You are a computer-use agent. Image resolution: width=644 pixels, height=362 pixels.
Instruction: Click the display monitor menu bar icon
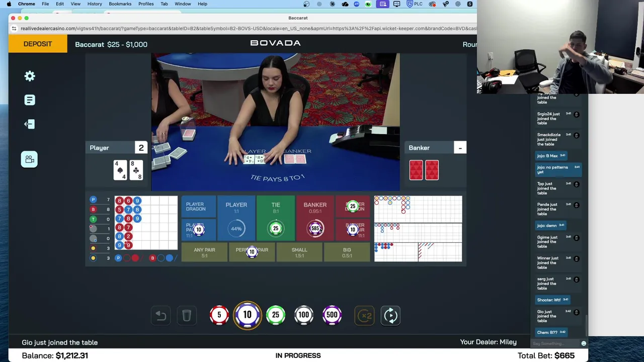pos(397,4)
